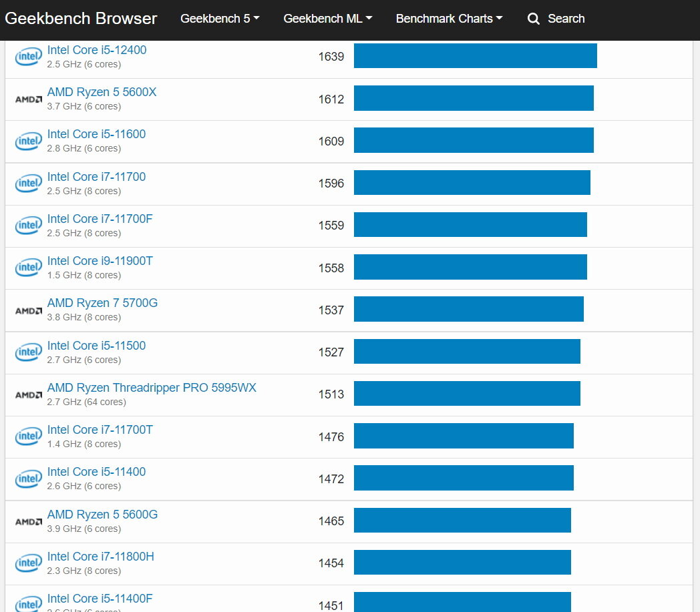Open the AMD Ryzen 5 5600G link
700x612 pixels.
[102, 515]
